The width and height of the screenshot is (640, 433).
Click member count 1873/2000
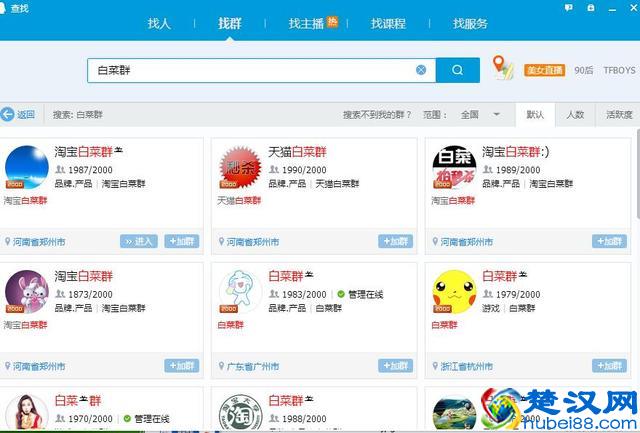90,294
